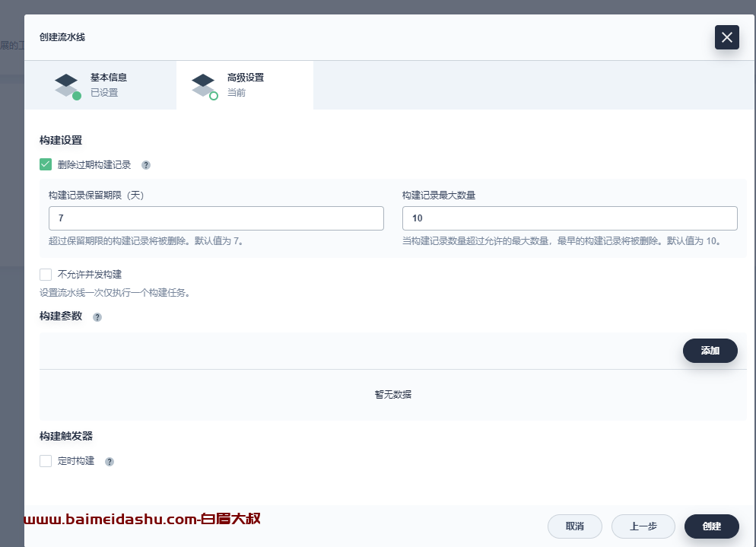The image size is (756, 547).
Task: Click the 创建流水线 dialog title
Action: (62, 37)
